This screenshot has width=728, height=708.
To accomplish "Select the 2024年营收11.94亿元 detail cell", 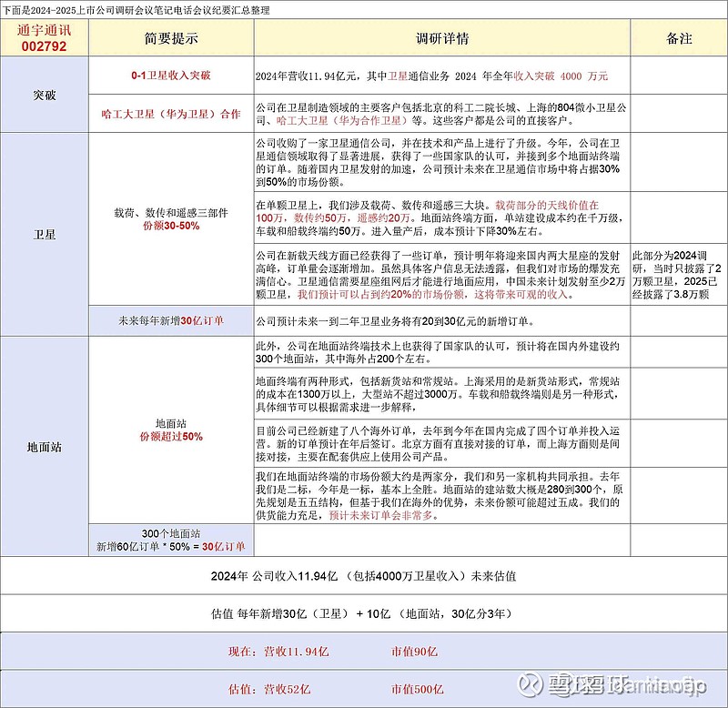I will pyautogui.click(x=442, y=76).
